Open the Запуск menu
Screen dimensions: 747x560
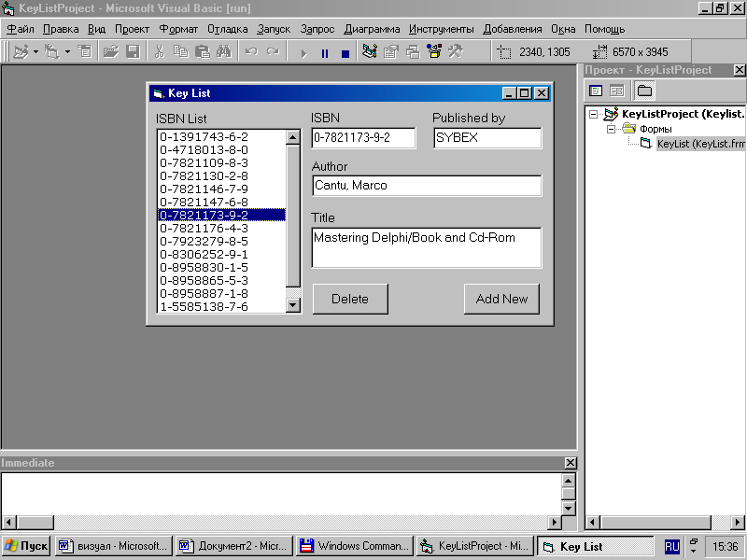[x=274, y=29]
